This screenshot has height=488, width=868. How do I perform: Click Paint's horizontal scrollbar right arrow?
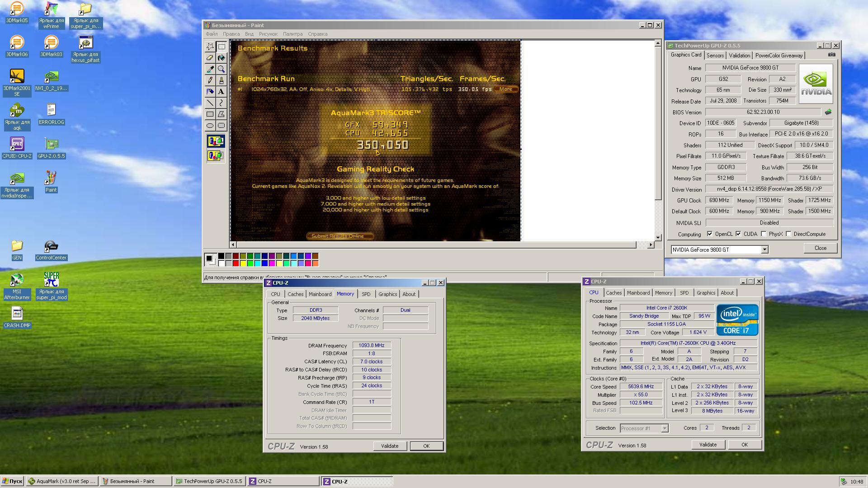click(651, 244)
